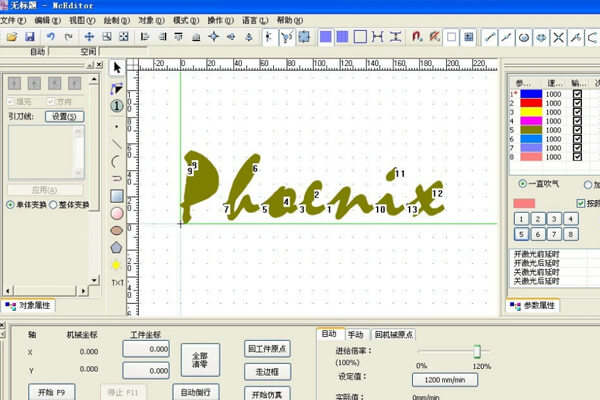Click the feed rate slider handle
The image size is (600, 400).
point(478,350)
